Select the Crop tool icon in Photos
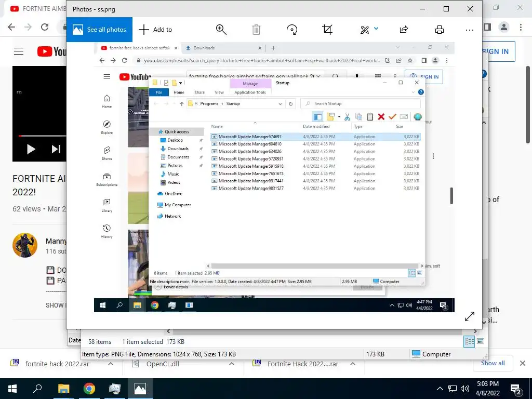Image resolution: width=532 pixels, height=399 pixels. coord(327,30)
